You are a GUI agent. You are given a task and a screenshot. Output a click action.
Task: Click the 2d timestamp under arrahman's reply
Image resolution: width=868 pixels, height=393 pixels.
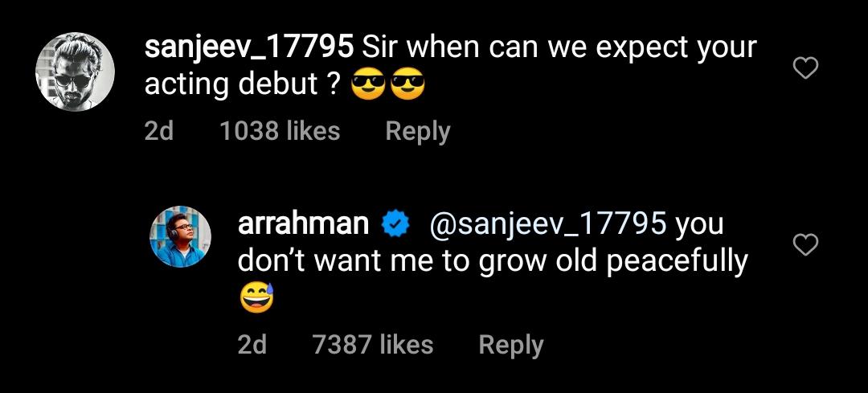(x=252, y=345)
